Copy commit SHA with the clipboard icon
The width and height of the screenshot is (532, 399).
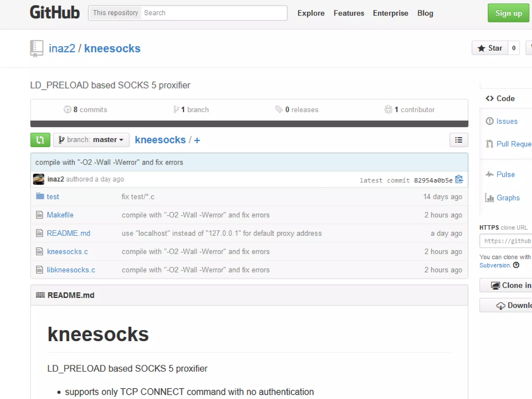coord(459,179)
